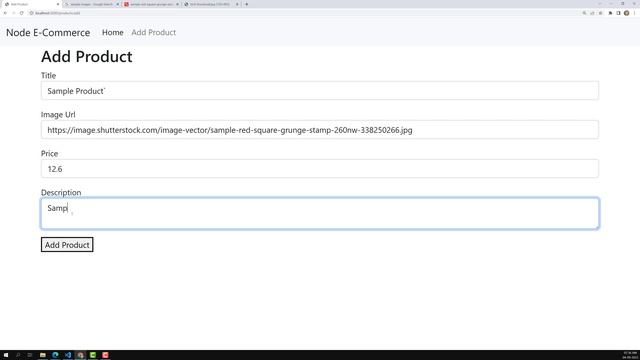This screenshot has height=360, width=640.
Task: Click the zoom magnifier icon in address bar
Action: click(x=584, y=13)
